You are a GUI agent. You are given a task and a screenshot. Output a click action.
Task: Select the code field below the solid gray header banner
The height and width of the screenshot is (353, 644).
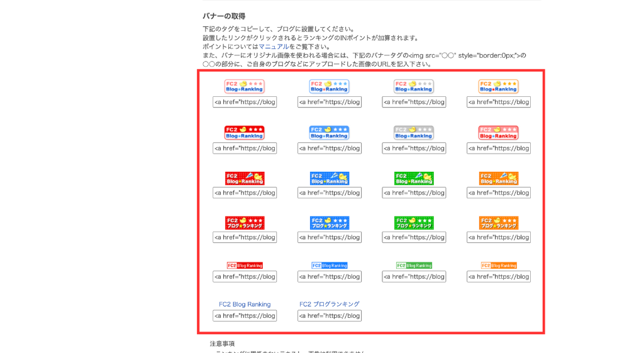(414, 148)
